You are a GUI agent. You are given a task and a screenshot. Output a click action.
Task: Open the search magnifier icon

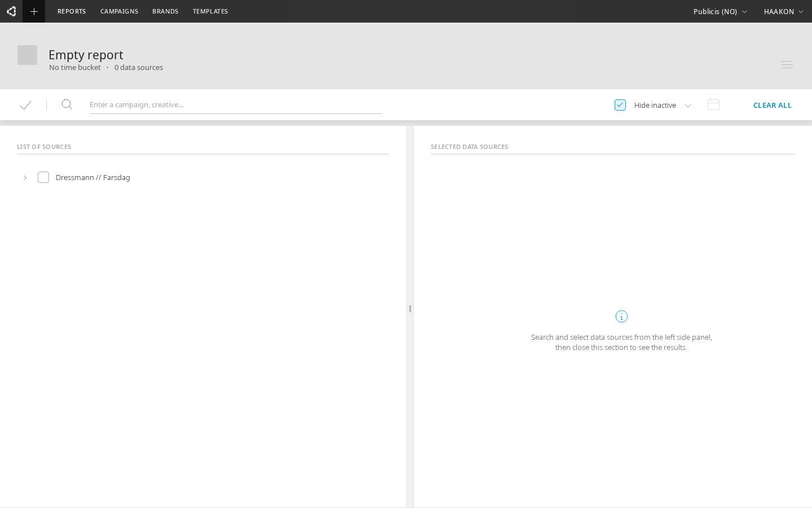[x=67, y=104]
